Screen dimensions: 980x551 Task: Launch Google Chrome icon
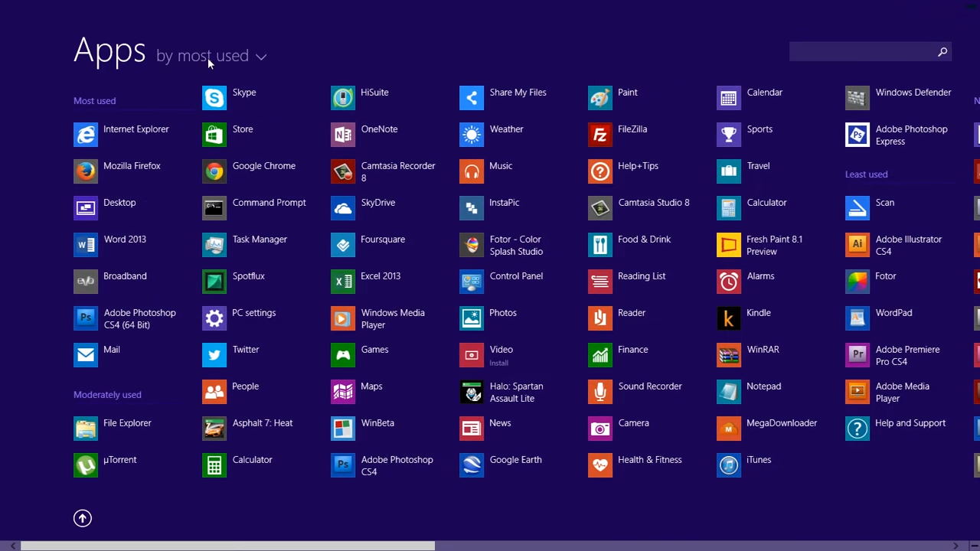(214, 171)
